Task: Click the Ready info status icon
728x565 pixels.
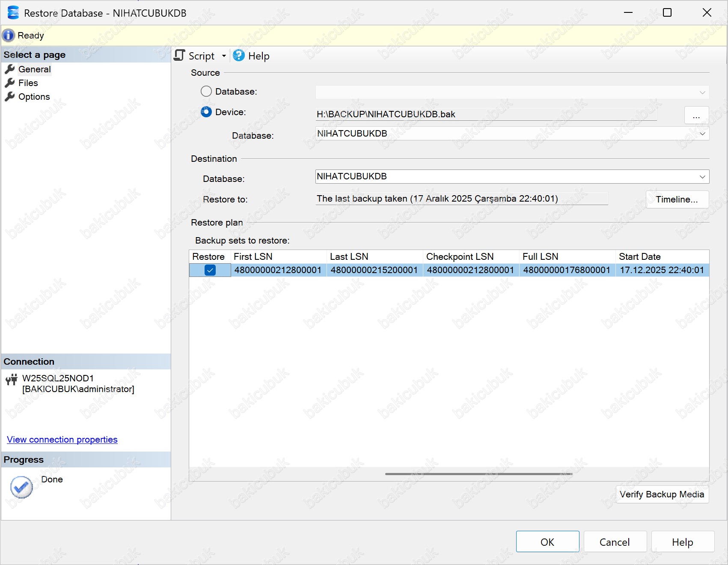Action: (x=9, y=36)
